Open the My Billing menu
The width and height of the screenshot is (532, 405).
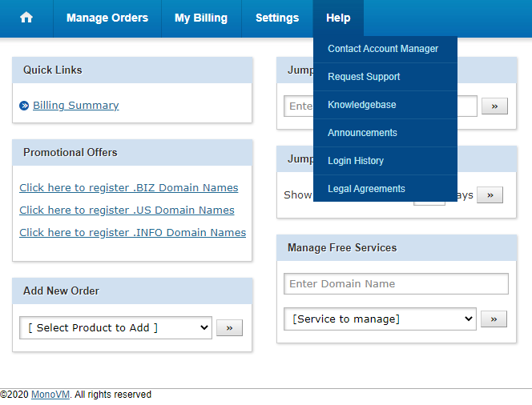201,18
